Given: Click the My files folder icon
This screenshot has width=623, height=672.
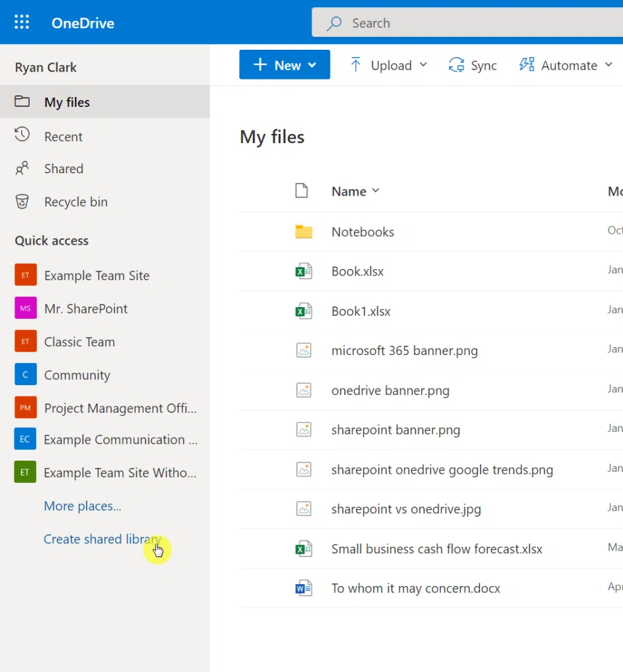Looking at the screenshot, I should 22,101.
